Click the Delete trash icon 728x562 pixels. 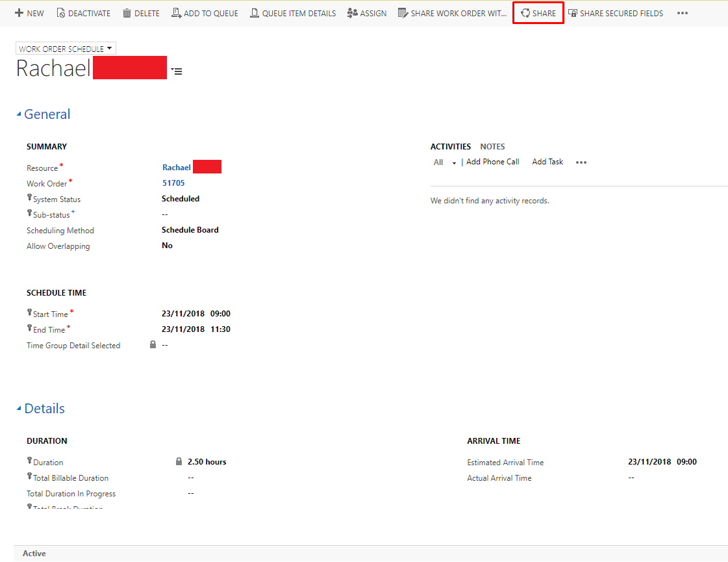tap(127, 13)
